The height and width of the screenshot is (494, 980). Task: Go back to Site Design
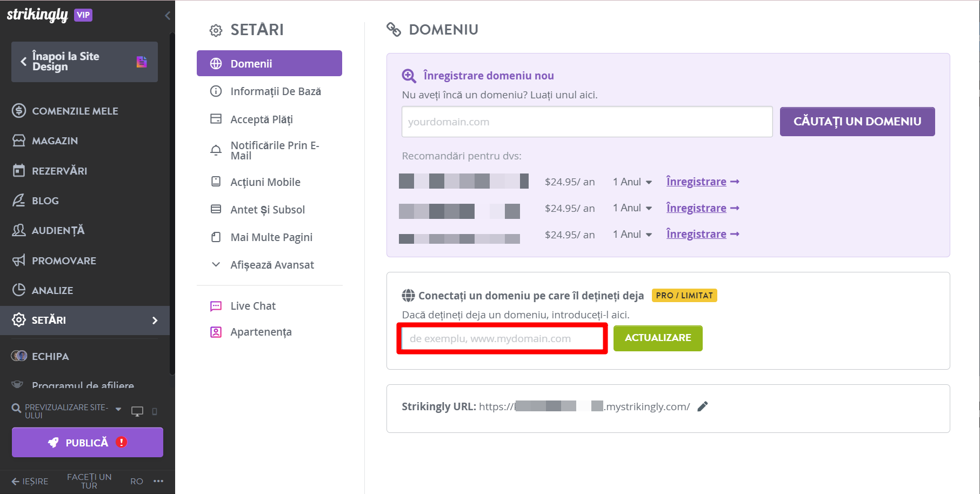pyautogui.click(x=84, y=62)
